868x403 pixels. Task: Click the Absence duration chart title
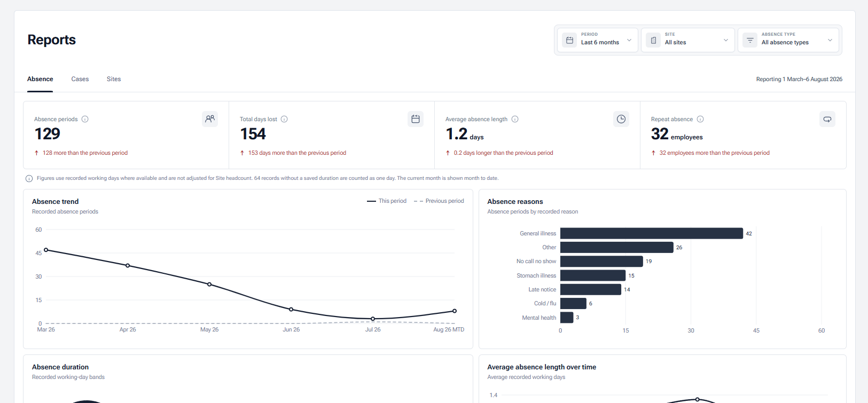pyautogui.click(x=60, y=367)
